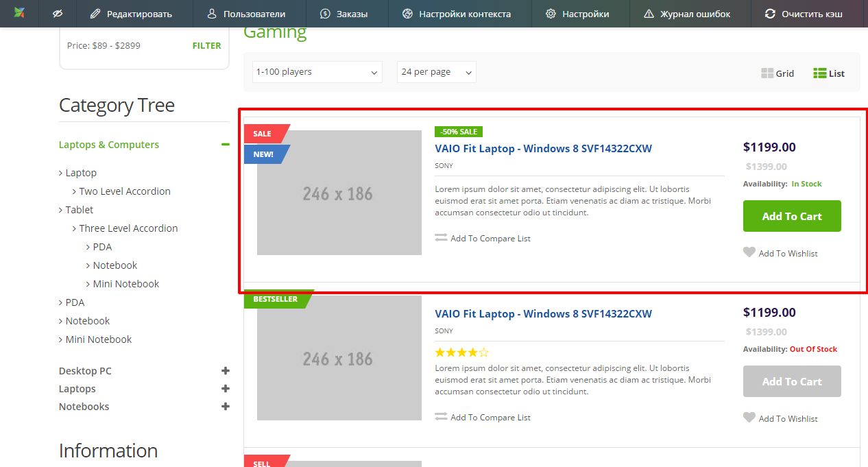Select Two Level Accordion tree item
The width and height of the screenshot is (868, 467).
coord(125,191)
